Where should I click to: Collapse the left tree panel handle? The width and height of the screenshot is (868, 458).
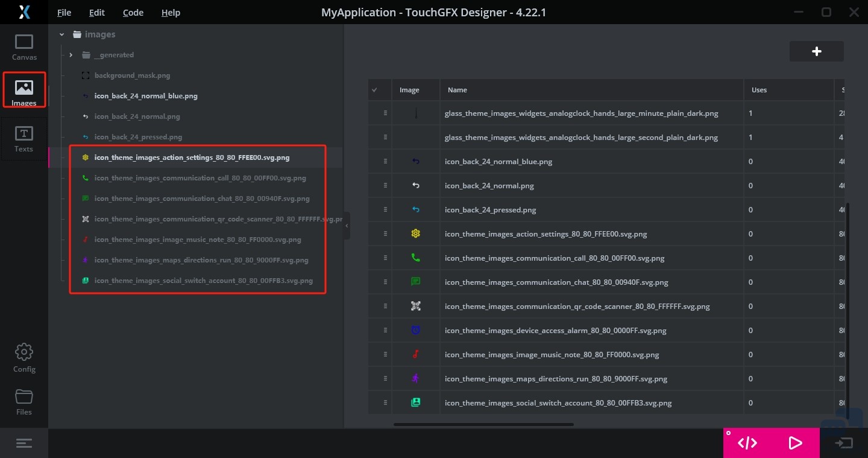(x=347, y=226)
